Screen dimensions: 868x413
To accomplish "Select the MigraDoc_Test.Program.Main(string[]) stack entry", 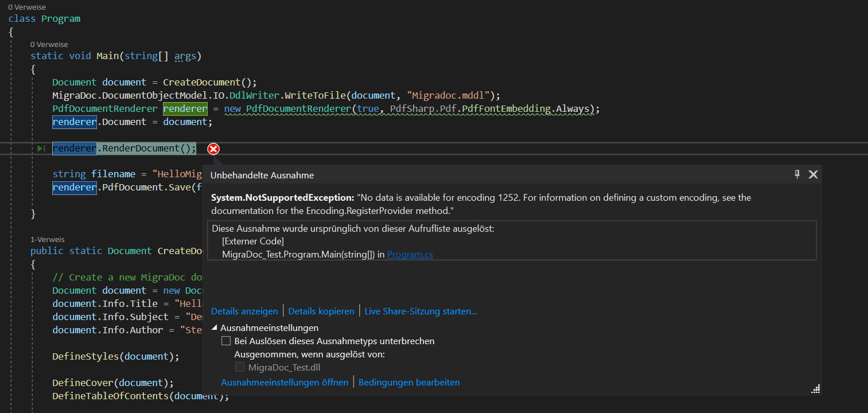I will tap(298, 254).
